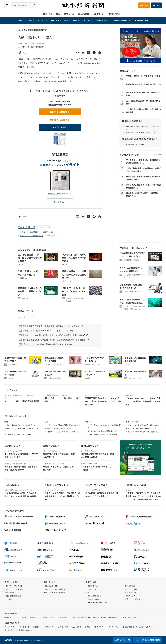Open the 日経BizGate event guide ad banner

[x=141, y=45]
